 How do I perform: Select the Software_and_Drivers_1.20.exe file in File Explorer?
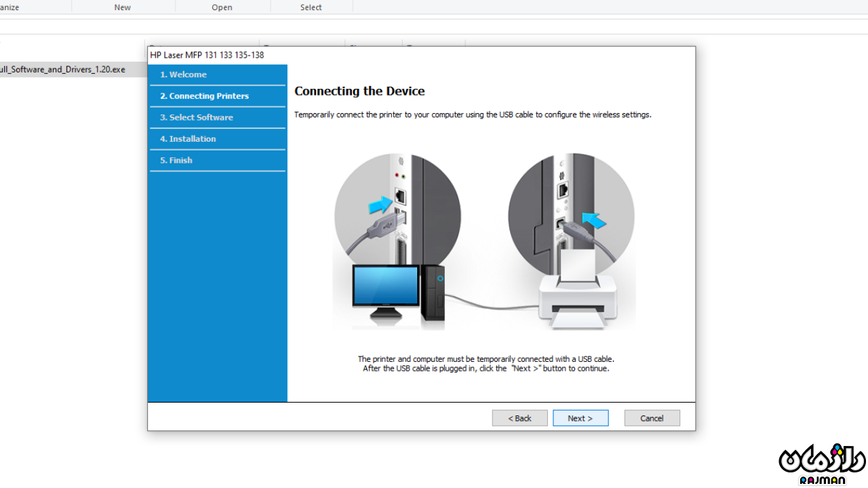73,69
